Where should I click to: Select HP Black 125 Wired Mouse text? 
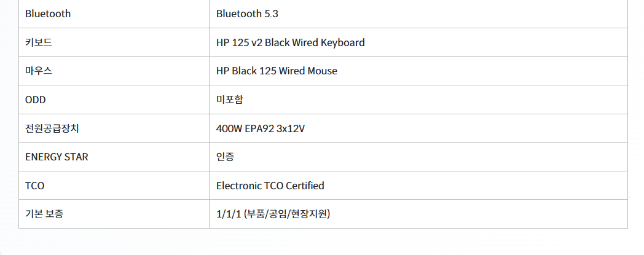pyautogui.click(x=277, y=71)
